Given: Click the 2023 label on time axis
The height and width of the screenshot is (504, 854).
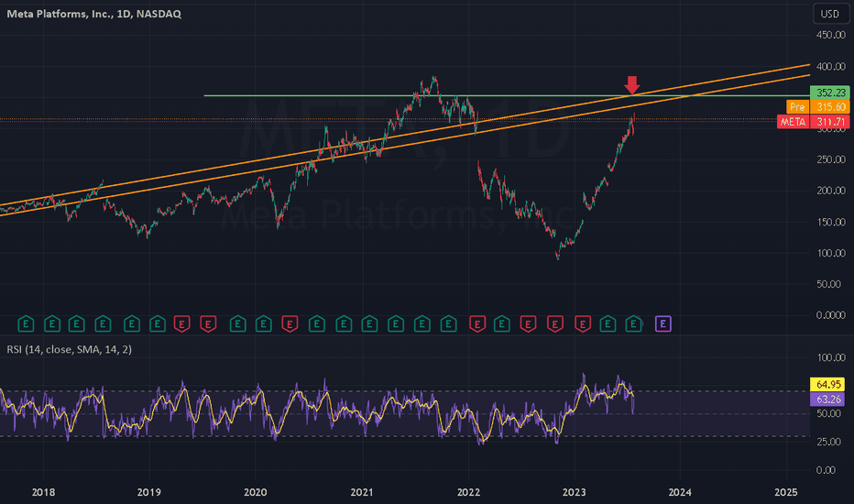Looking at the screenshot, I should 574,493.
